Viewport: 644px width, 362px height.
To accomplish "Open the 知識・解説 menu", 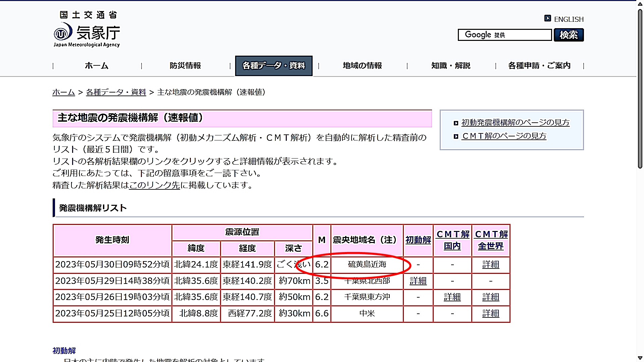I will (x=451, y=66).
